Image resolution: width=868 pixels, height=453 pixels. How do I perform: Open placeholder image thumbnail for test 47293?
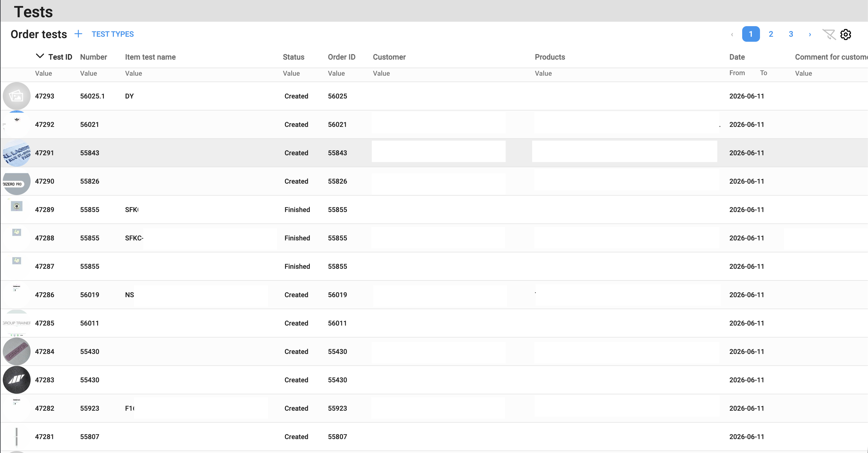click(x=16, y=96)
